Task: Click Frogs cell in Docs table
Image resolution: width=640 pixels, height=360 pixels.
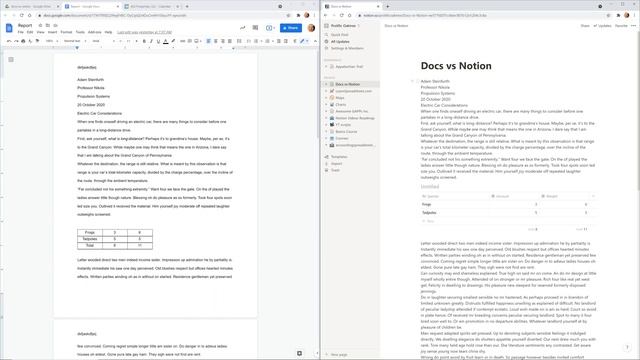Action: (x=90, y=232)
